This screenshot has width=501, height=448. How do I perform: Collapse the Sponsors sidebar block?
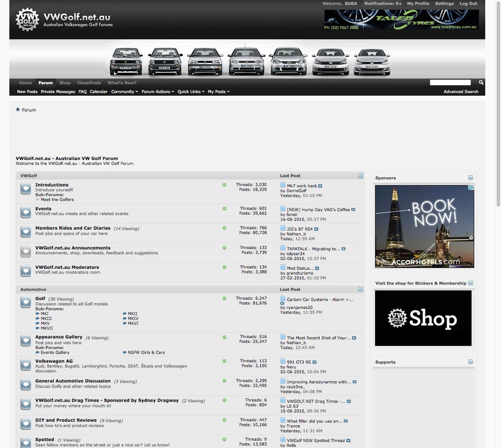pyautogui.click(x=470, y=177)
